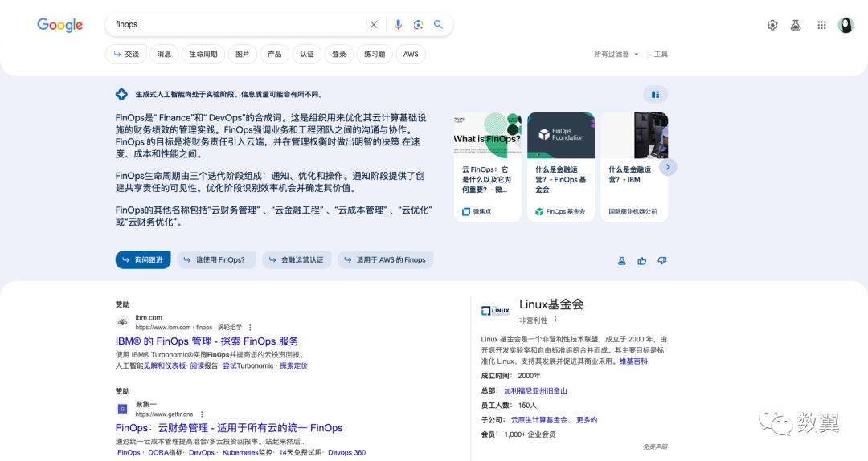868x461 pixels.
Task: Open the What is FinOps source card
Action: [488, 167]
